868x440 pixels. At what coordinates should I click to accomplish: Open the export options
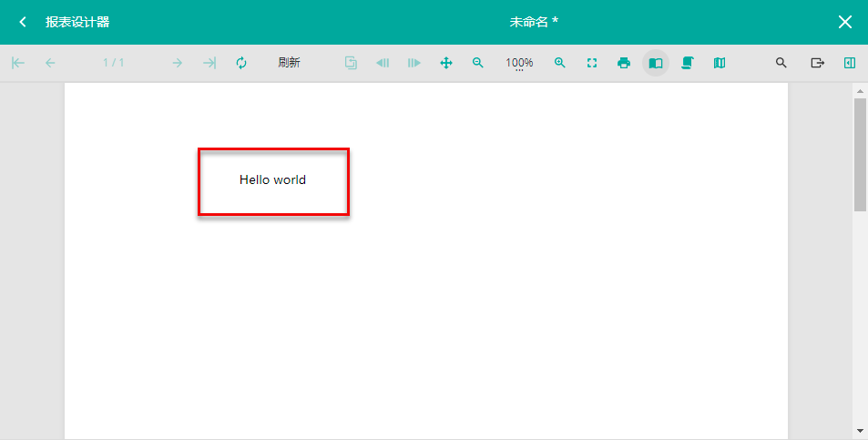817,63
